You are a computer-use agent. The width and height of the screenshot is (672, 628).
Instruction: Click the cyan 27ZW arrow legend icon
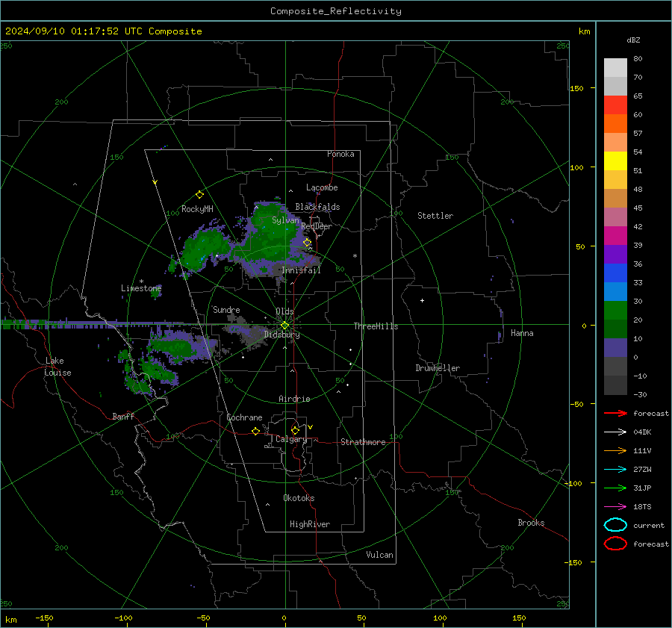pos(615,470)
